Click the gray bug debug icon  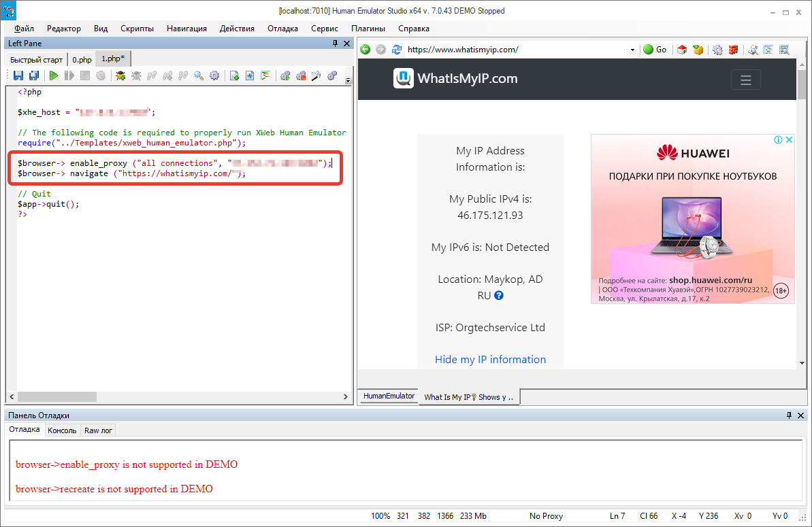pyautogui.click(x=136, y=75)
